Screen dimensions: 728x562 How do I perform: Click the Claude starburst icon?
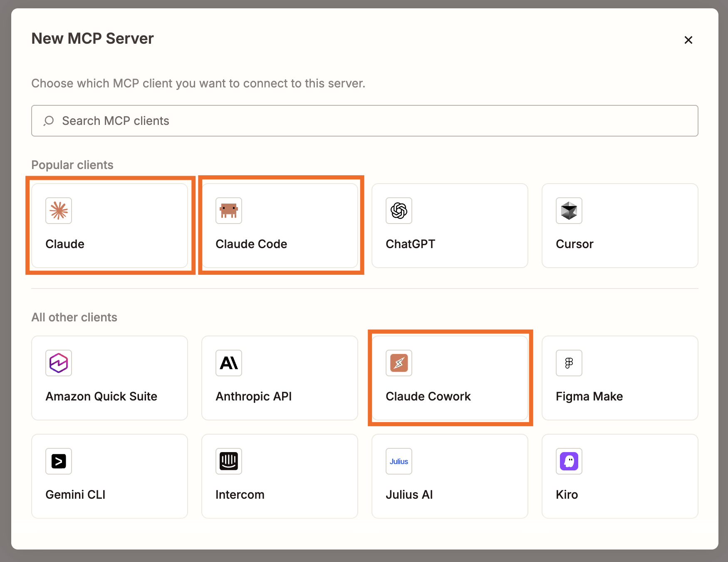pos(59,211)
